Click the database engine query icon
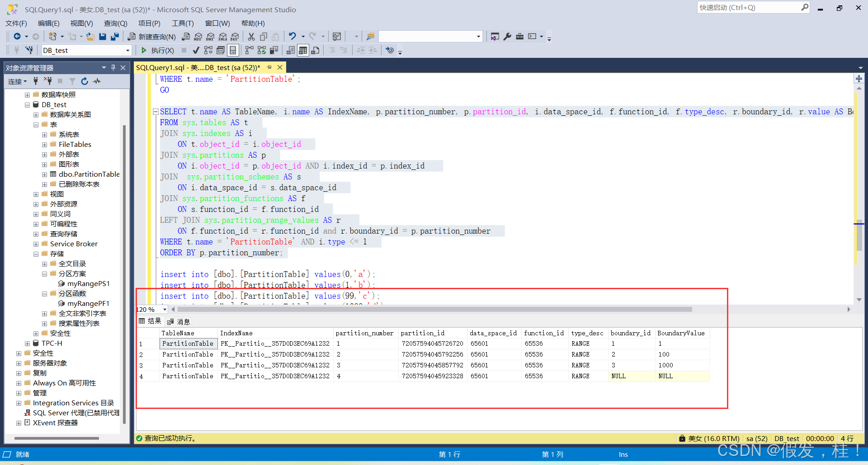The image size is (868, 465). [x=186, y=37]
